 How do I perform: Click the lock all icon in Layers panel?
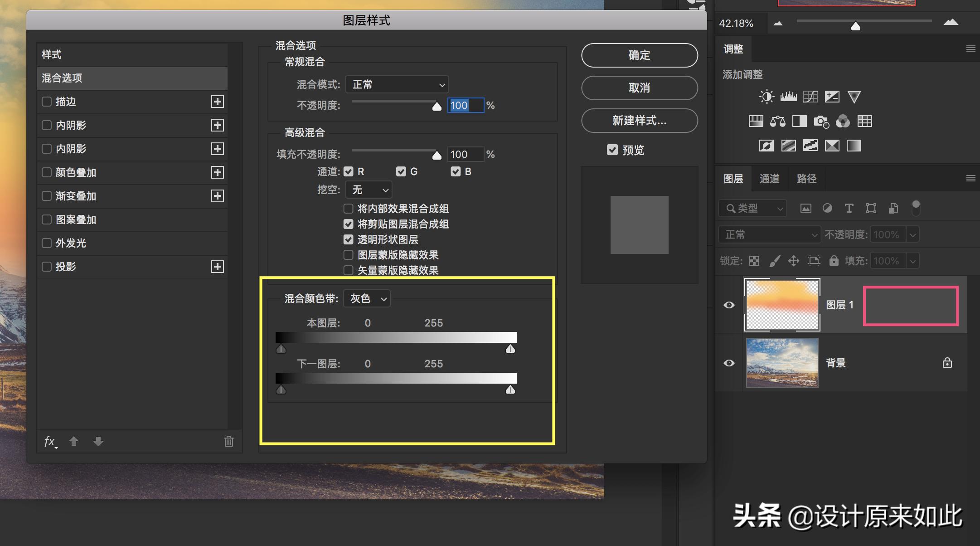(x=834, y=261)
